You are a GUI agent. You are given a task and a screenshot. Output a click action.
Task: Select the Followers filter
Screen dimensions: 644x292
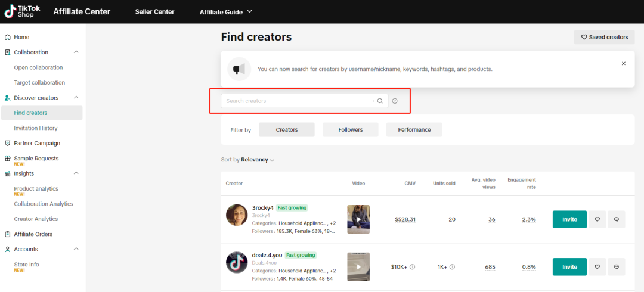tap(350, 129)
